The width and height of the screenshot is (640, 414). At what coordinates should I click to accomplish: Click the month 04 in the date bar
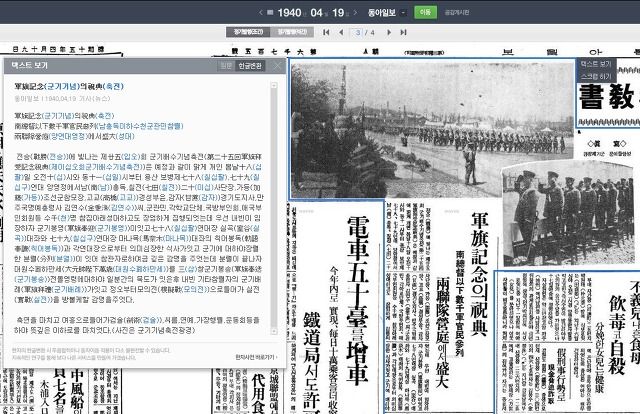[x=316, y=13]
